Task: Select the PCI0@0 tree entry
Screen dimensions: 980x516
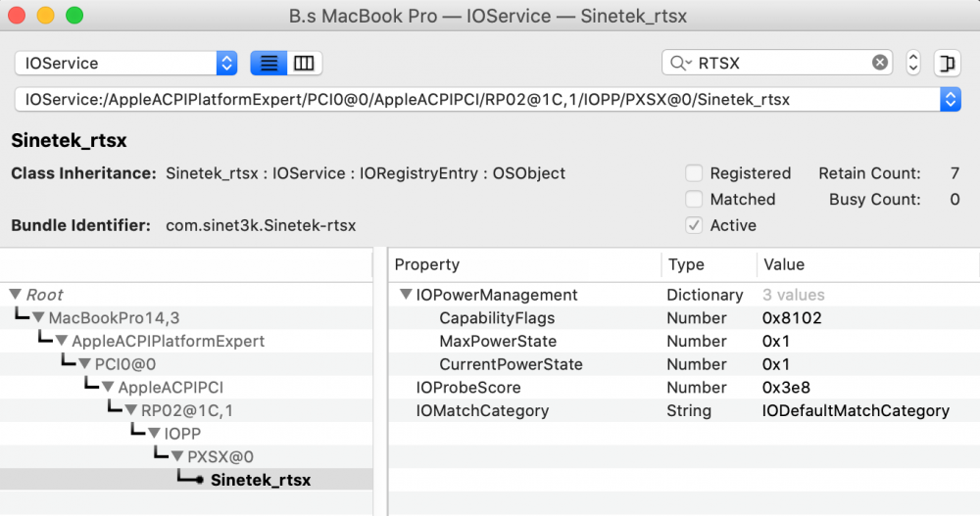Action: (125, 364)
